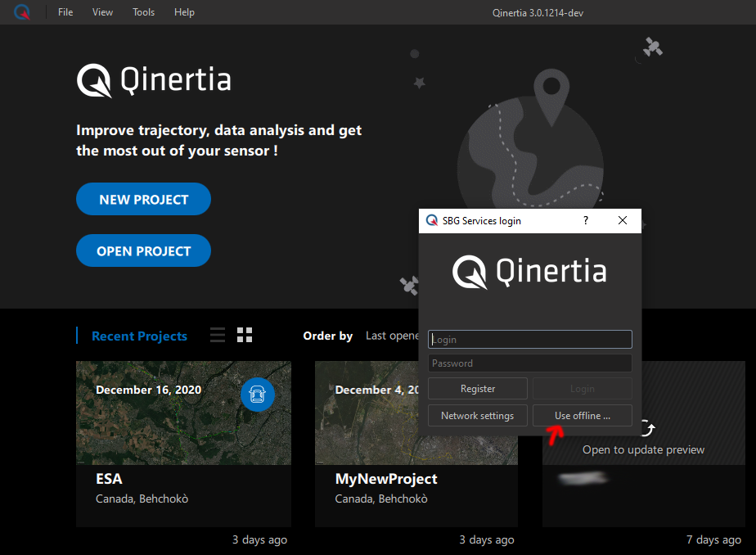This screenshot has height=555, width=756.
Task: Open the Help menu
Action: pos(185,12)
